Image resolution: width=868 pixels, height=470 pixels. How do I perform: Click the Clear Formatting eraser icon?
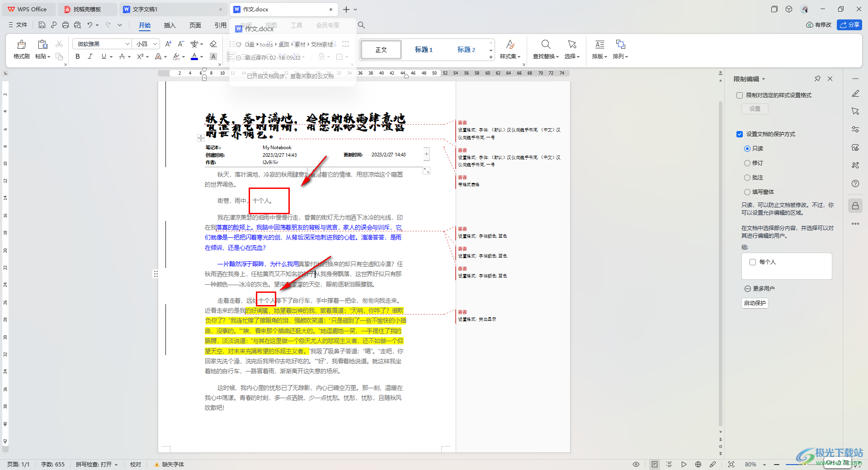[213, 44]
